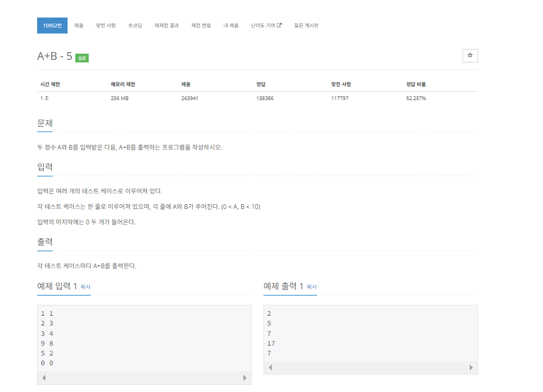Click the '5 2' line in example input
The width and height of the screenshot is (543, 392).
pyautogui.click(x=47, y=353)
